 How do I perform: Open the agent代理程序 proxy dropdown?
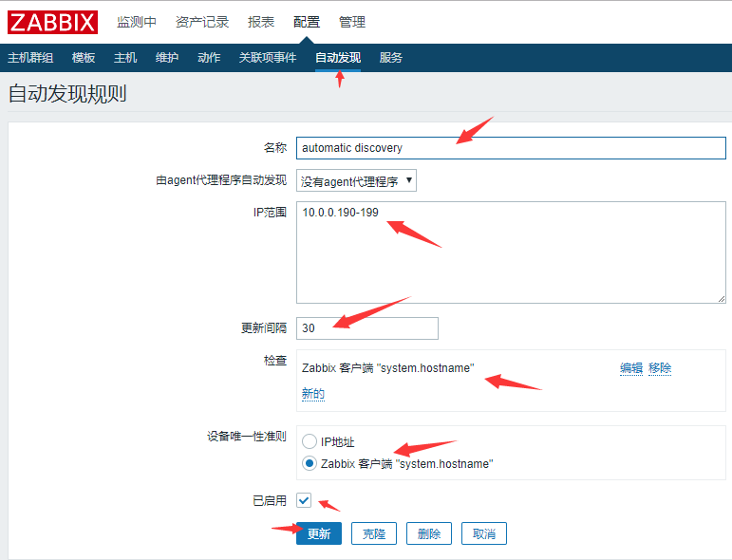356,180
